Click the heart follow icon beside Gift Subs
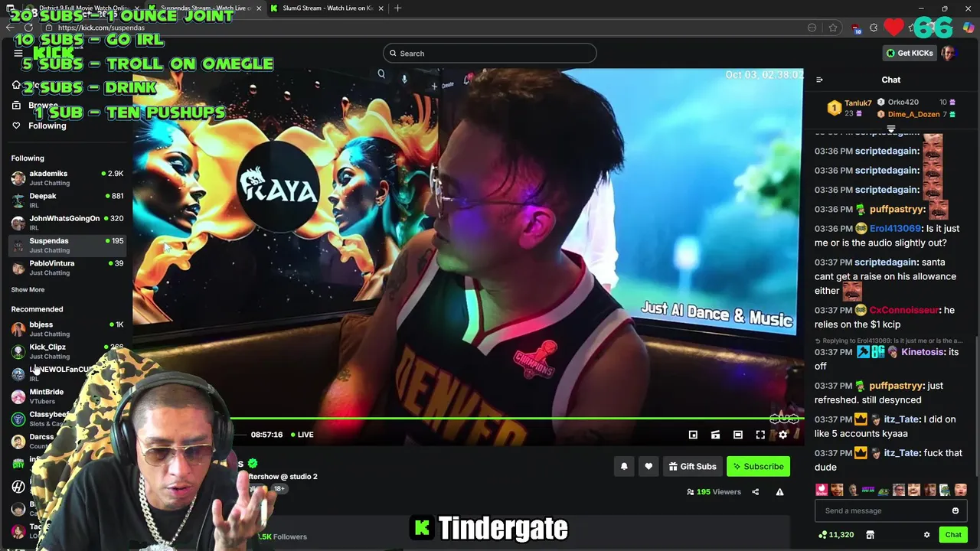This screenshot has height=551, width=980. 648,466
